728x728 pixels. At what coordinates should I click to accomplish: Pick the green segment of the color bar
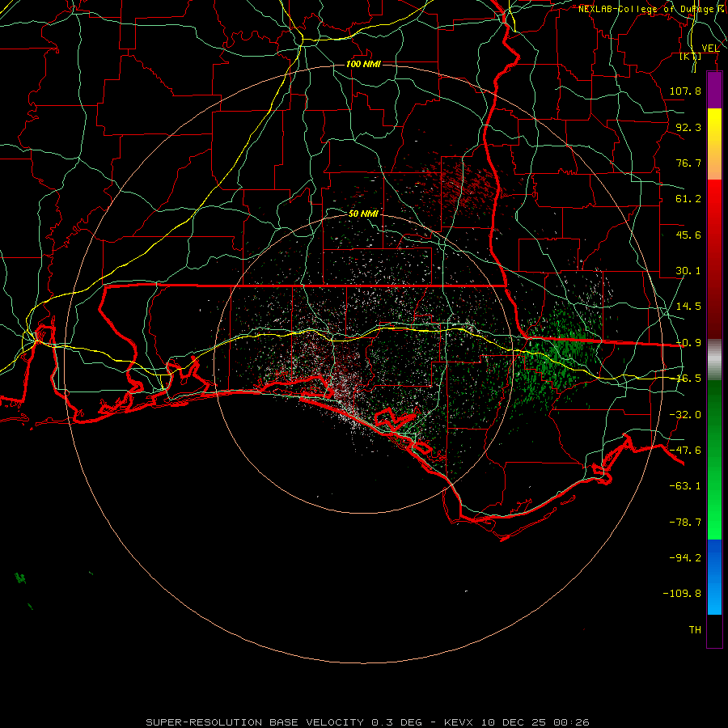[714, 459]
